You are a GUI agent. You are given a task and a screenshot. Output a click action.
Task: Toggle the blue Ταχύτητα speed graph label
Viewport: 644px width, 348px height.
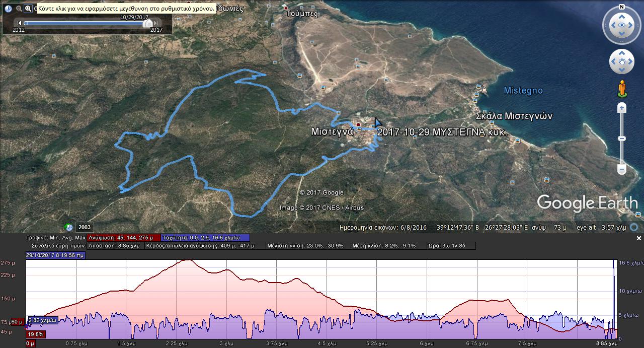point(206,238)
